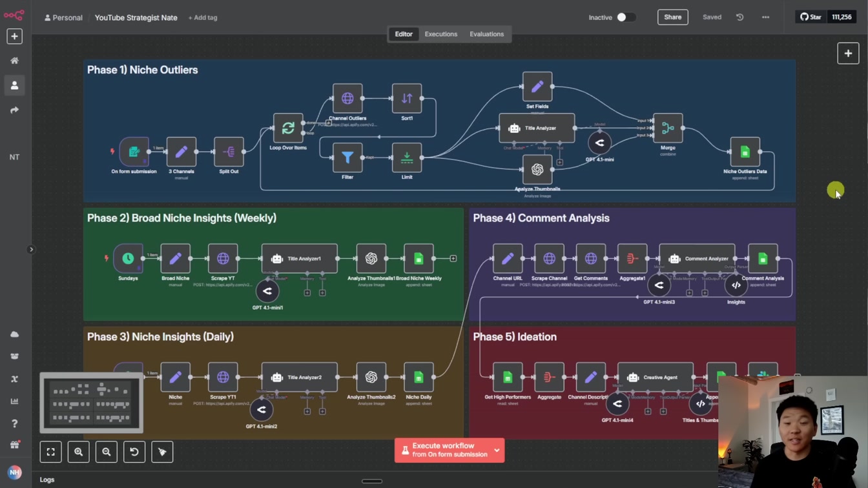Select the Loop Over Items node
The height and width of the screenshot is (488, 868).
click(288, 128)
